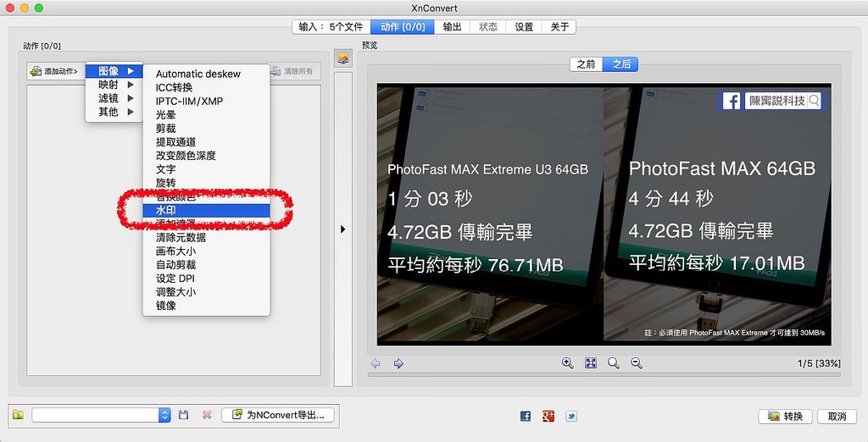Click the delete script red X icon
Viewport: 868px width, 442px height.
pos(207,415)
